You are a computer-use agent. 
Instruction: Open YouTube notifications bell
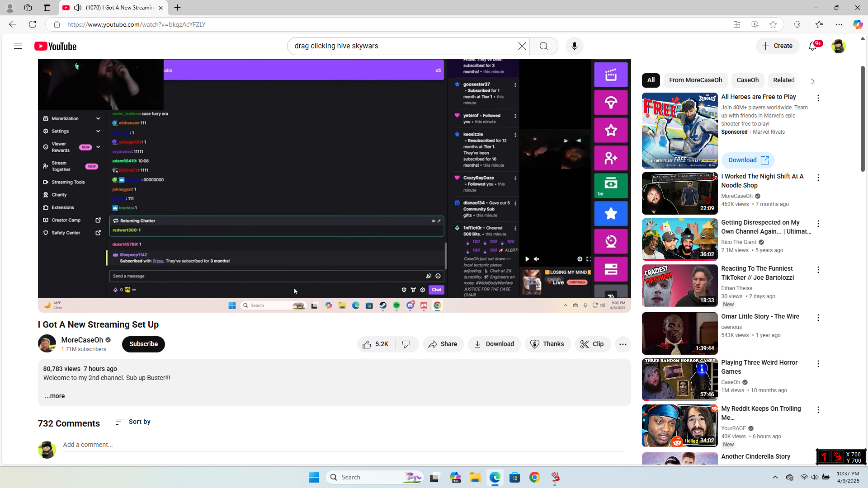click(x=813, y=46)
